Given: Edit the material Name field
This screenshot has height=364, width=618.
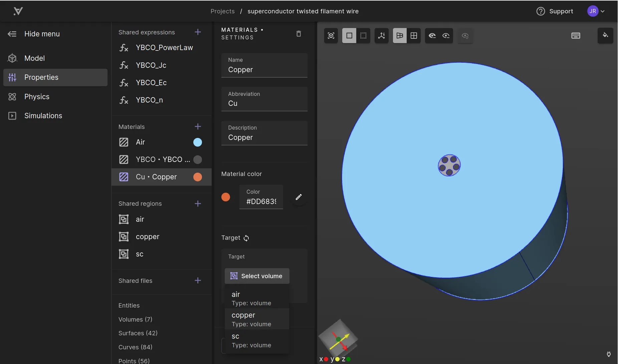Looking at the screenshot, I should pyautogui.click(x=264, y=65).
